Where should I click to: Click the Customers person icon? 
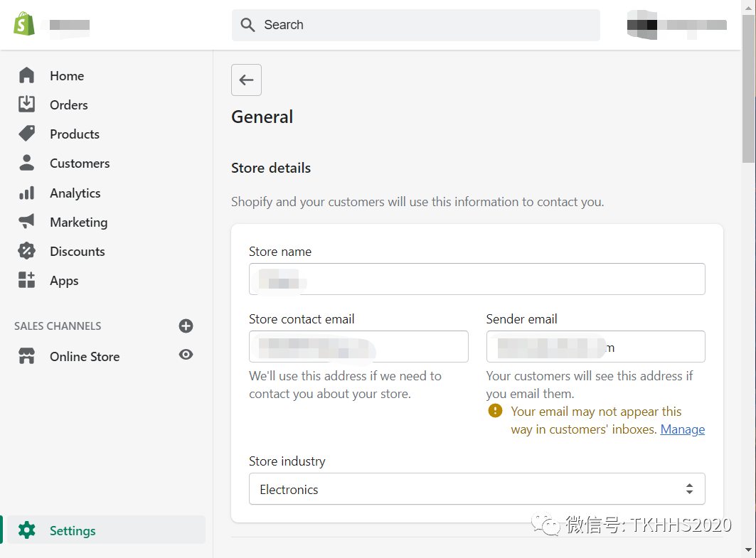point(26,163)
